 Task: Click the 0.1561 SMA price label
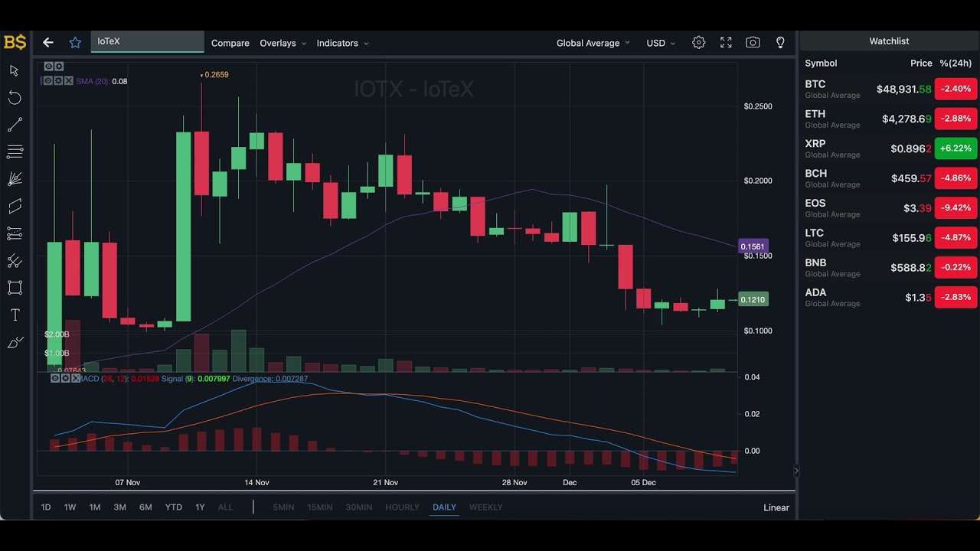click(753, 246)
